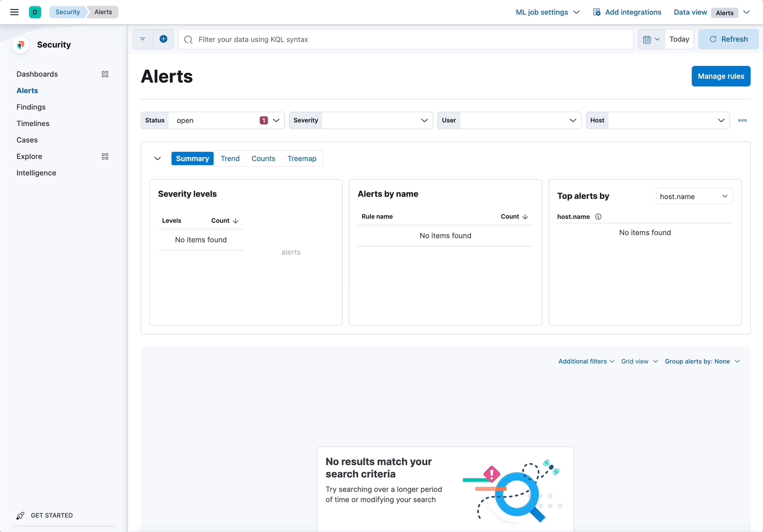
Task: Open the host.name field selector
Action: pos(694,196)
